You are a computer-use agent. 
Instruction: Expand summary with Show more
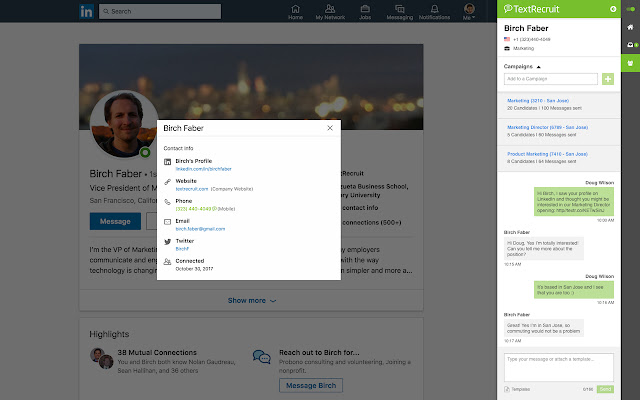(x=251, y=300)
